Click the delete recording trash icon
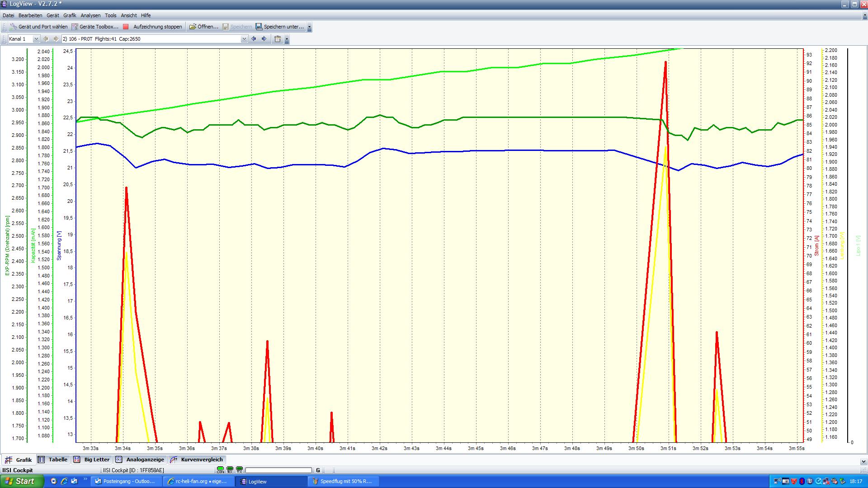This screenshot has width=868, height=488. tap(278, 39)
